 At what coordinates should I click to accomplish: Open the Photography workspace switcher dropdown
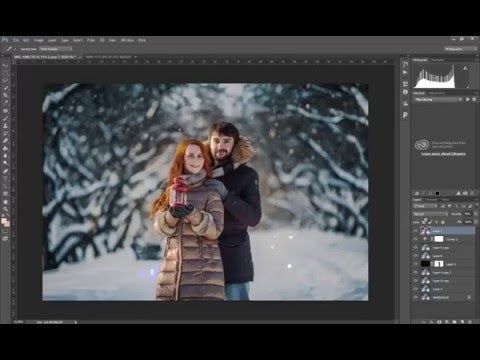[461, 49]
